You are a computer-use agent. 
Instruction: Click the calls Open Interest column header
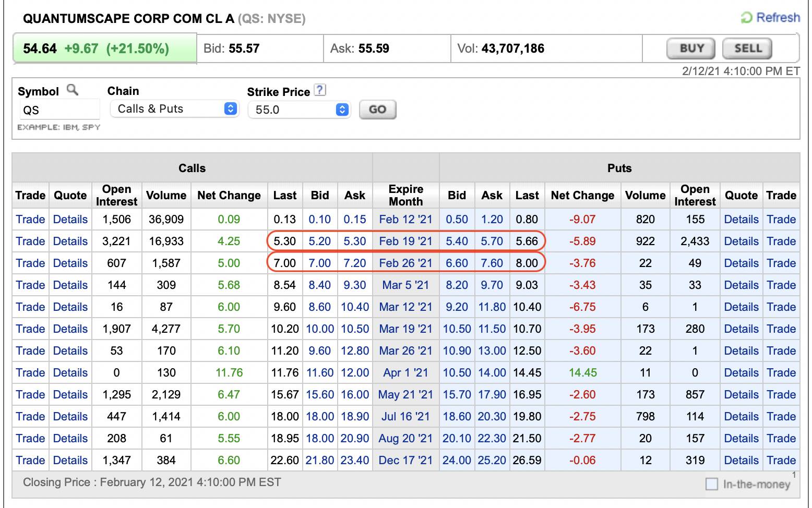pyautogui.click(x=116, y=195)
